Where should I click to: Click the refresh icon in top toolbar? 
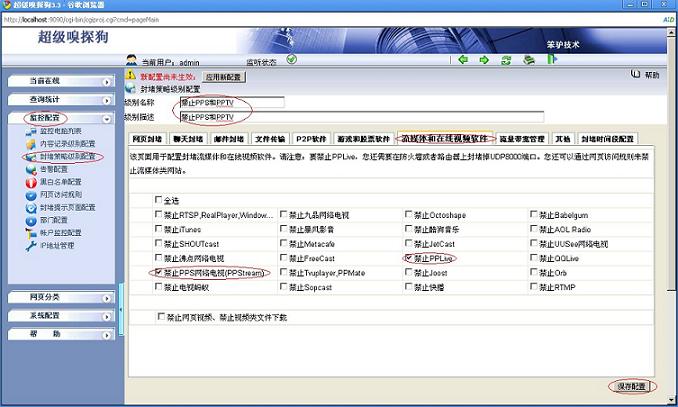click(506, 60)
